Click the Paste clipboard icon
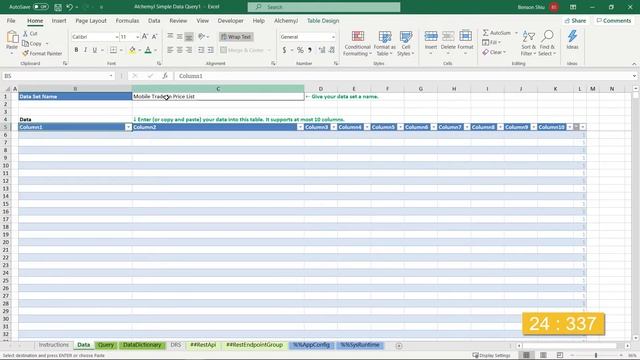The width and height of the screenshot is (640, 360). coord(12,38)
